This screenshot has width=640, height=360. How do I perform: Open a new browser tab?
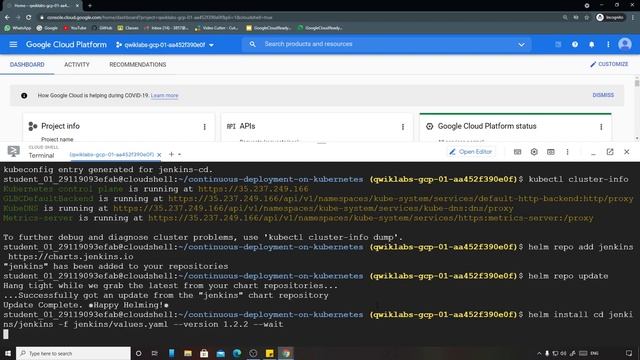point(90,6)
